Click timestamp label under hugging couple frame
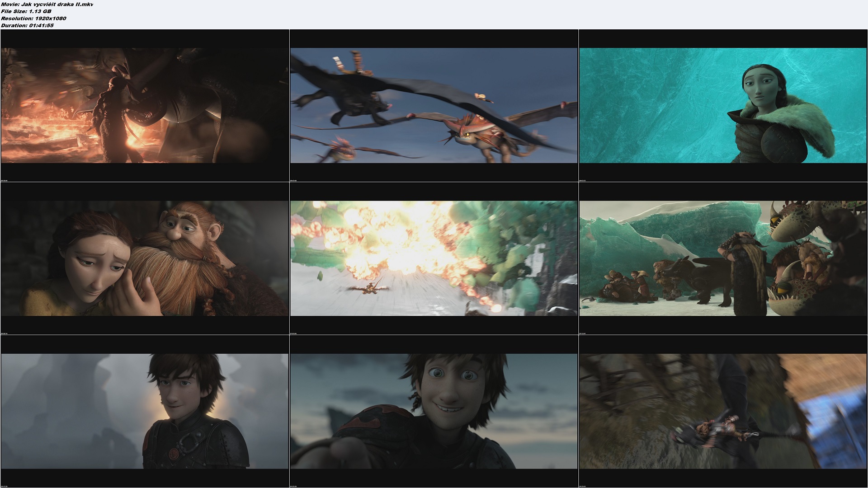Screen dimensions: 868x488 click(x=4, y=333)
